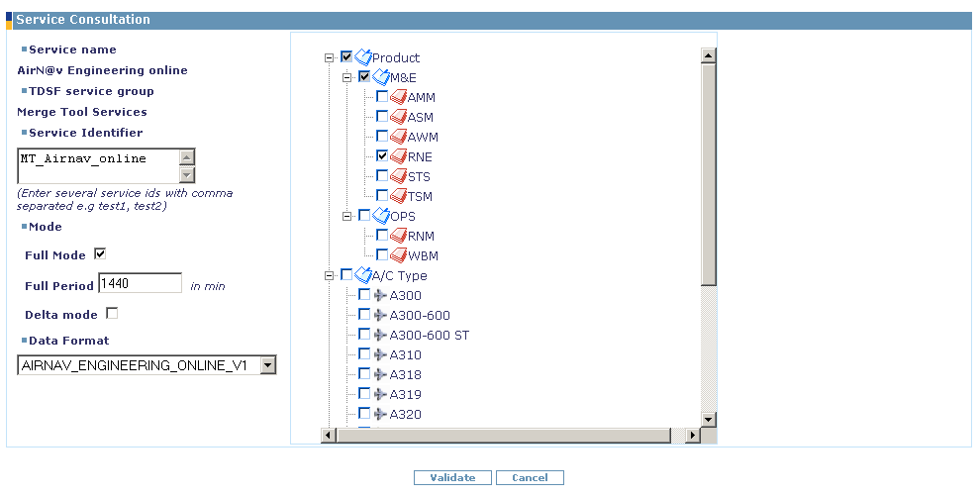Viewport: 980px width, 497px height.
Task: Check the A300 checkbox
Action: click(364, 294)
